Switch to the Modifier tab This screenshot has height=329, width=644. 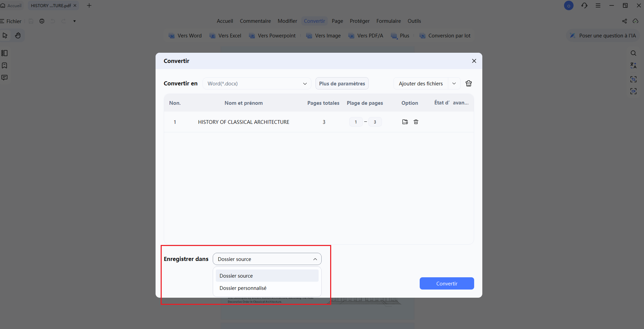(287, 21)
